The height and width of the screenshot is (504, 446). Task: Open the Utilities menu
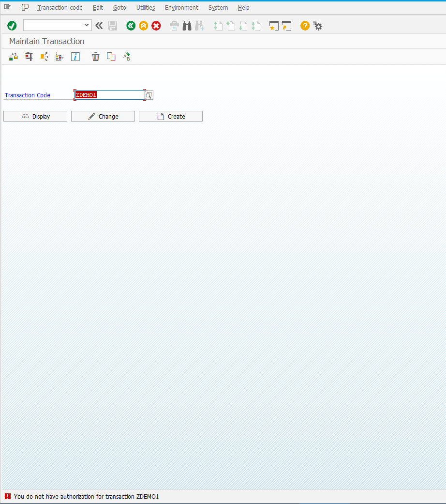(x=146, y=7)
